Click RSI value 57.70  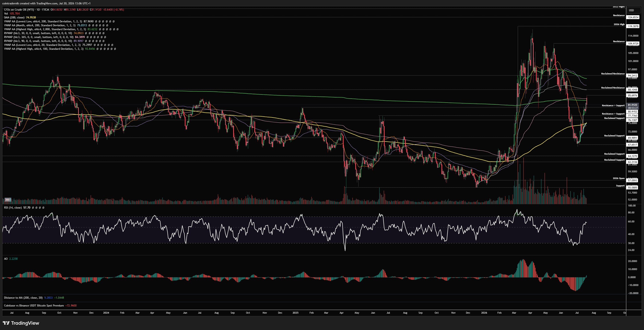[27, 207]
